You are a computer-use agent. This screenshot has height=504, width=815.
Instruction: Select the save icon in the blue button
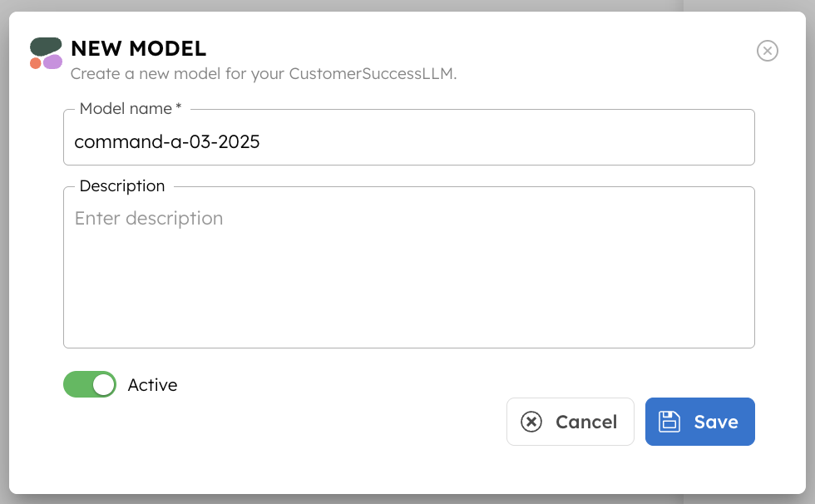tap(670, 421)
